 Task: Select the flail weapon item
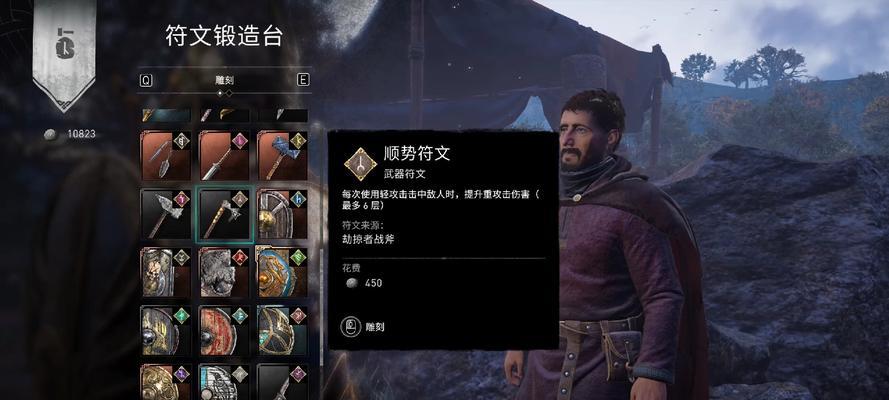coord(166,156)
